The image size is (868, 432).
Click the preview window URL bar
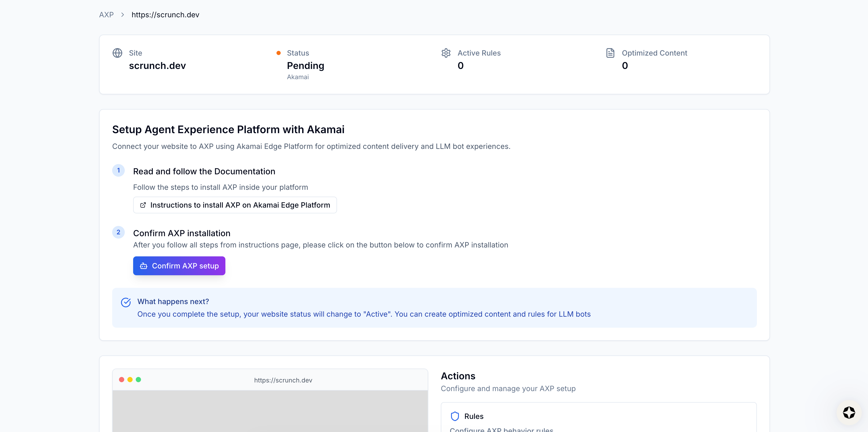tap(283, 380)
